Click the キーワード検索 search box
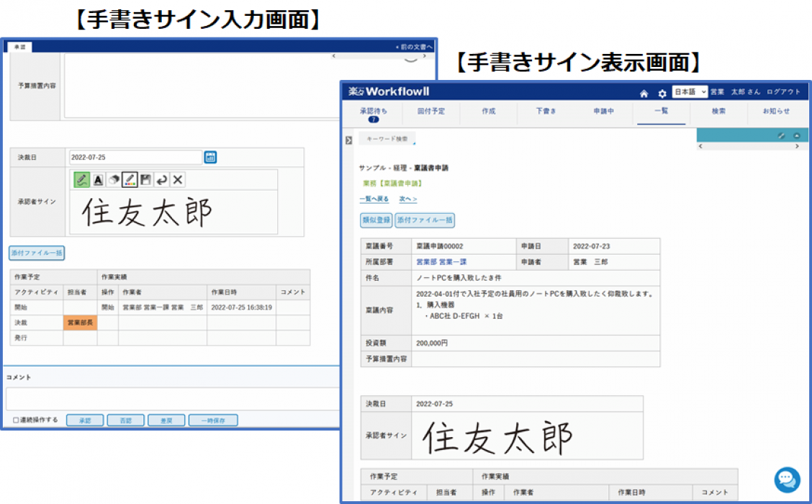Screen dimensions: 812x504 click(387, 139)
